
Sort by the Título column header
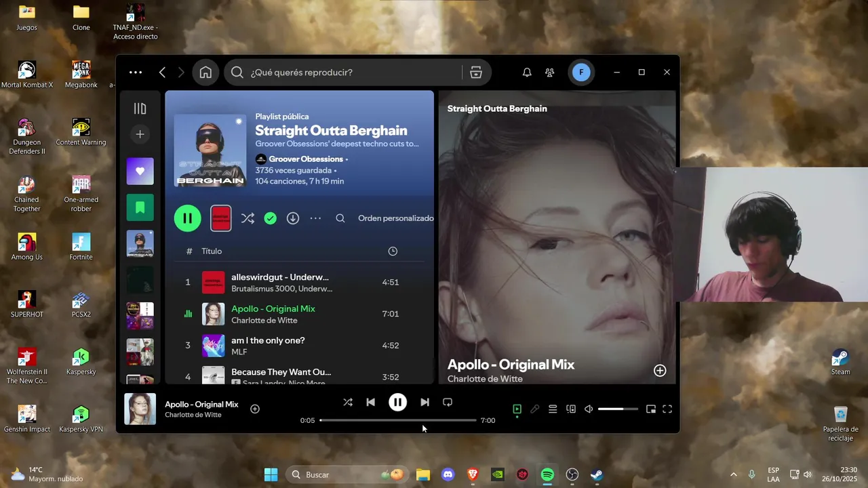[212, 251]
